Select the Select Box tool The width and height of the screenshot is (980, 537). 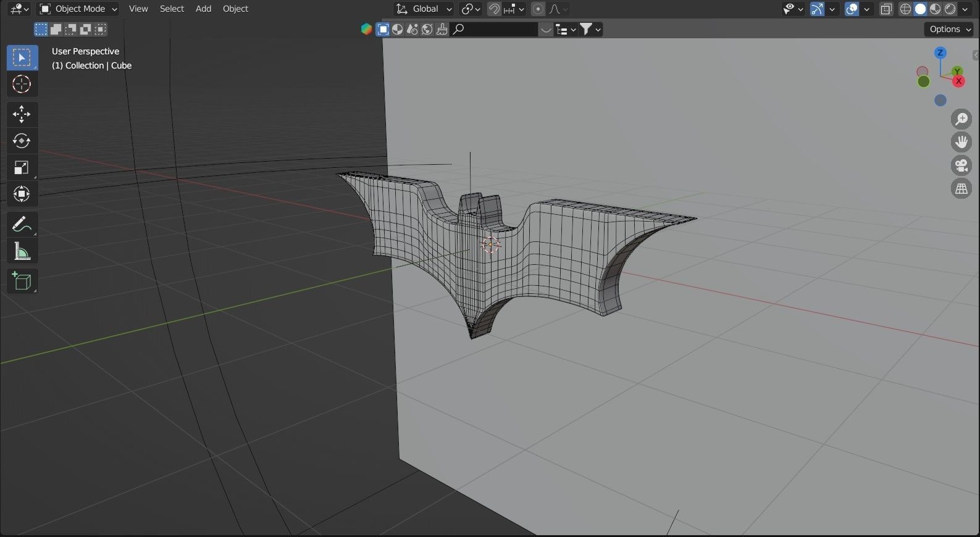pos(22,57)
